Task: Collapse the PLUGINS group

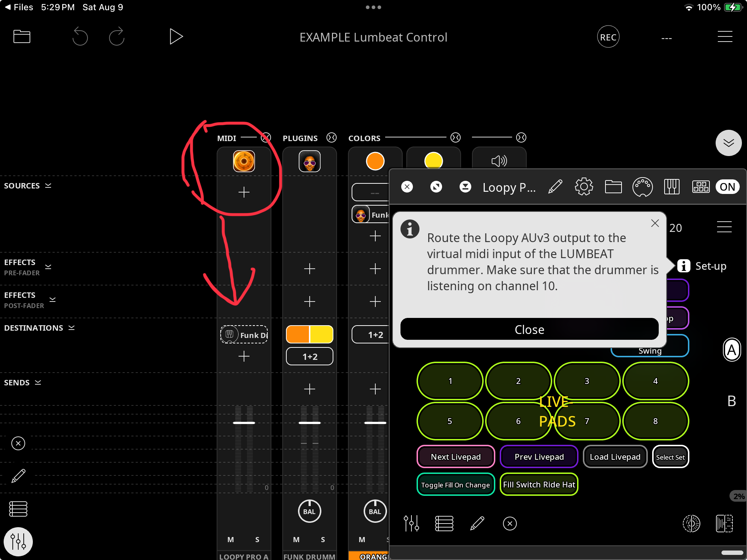Action: tap(332, 137)
